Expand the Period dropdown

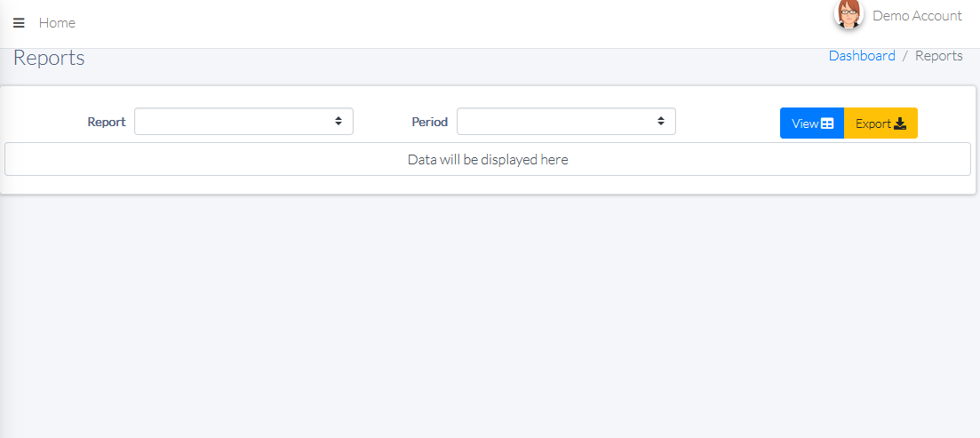(x=558, y=122)
